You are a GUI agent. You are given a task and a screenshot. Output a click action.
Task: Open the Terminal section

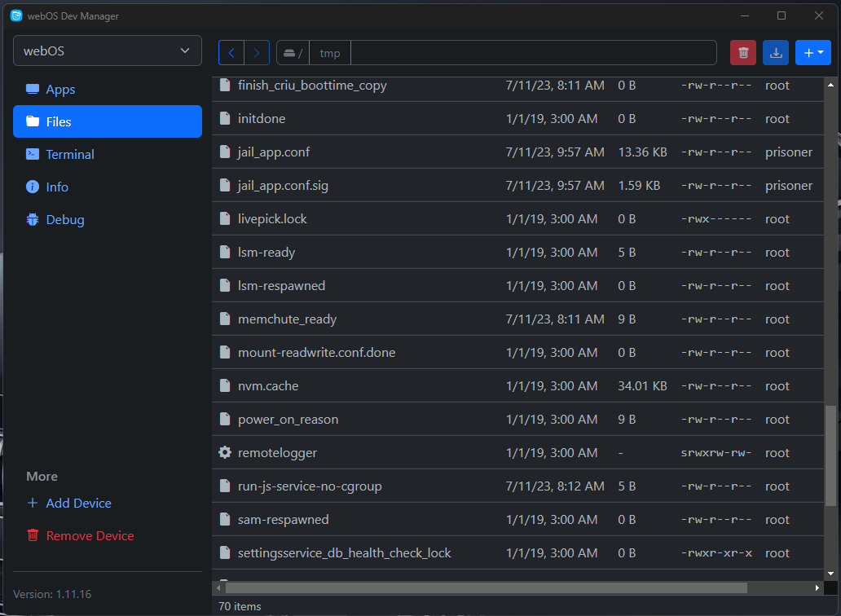click(70, 154)
